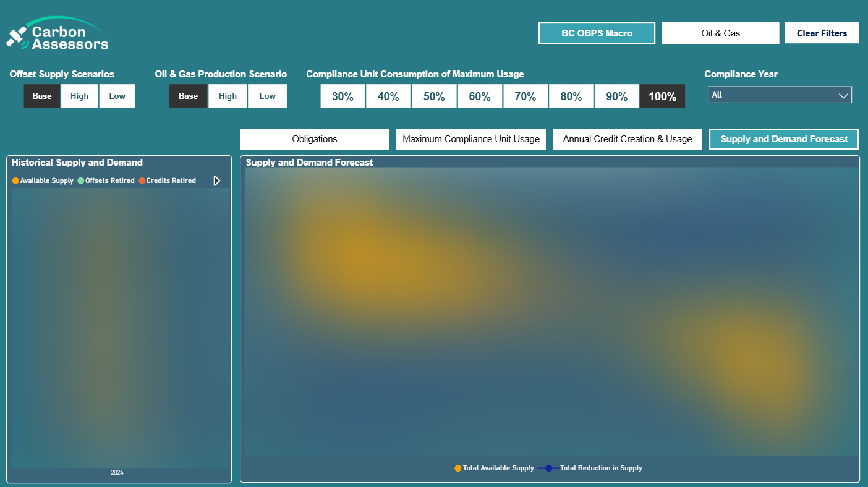
Task: Open the Oil & Gas page
Action: (x=720, y=33)
